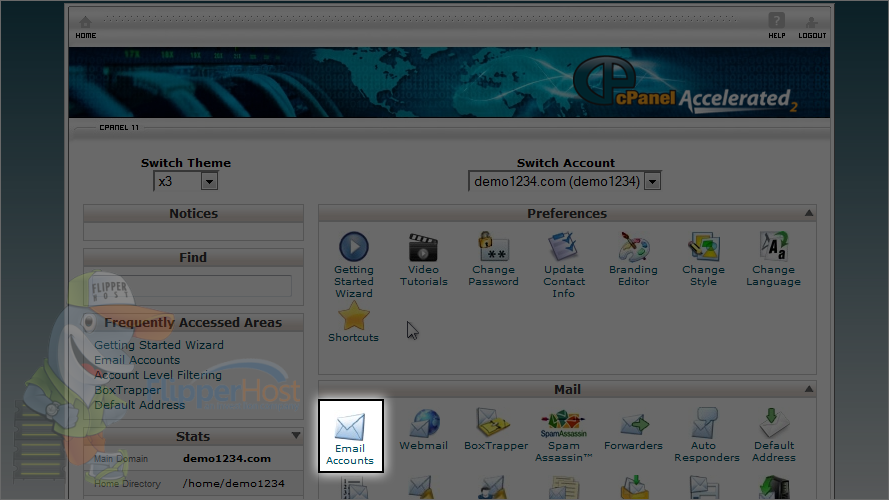889x500 pixels.
Task: Click the cPanel Accelerated banner logo
Action: point(685,85)
